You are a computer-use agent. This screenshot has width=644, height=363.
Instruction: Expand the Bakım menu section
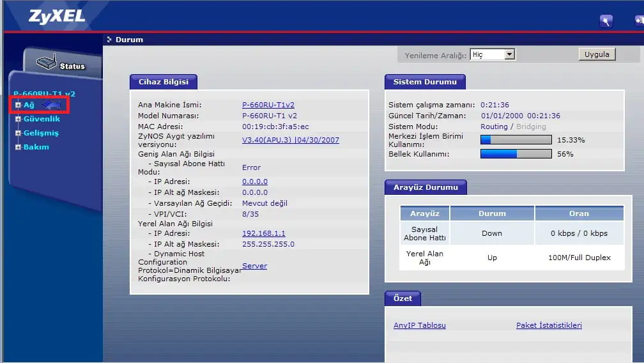tap(19, 147)
